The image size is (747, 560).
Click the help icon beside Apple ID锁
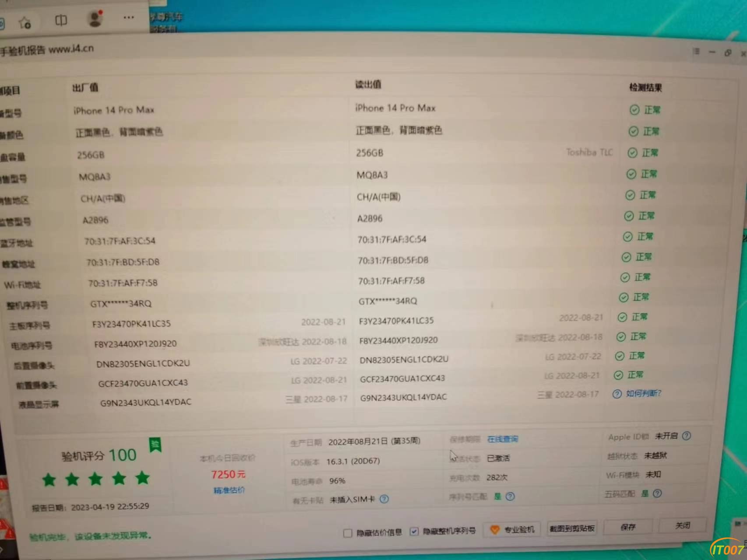[x=687, y=436]
